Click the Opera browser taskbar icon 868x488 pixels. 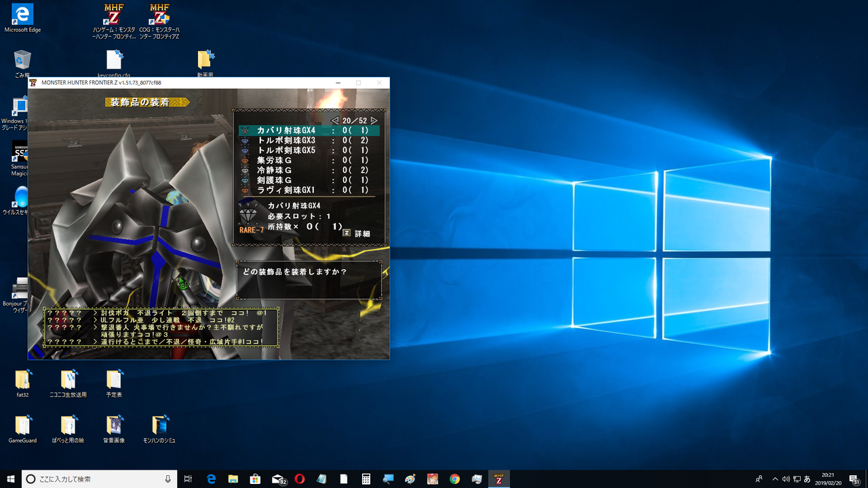pyautogui.click(x=299, y=479)
